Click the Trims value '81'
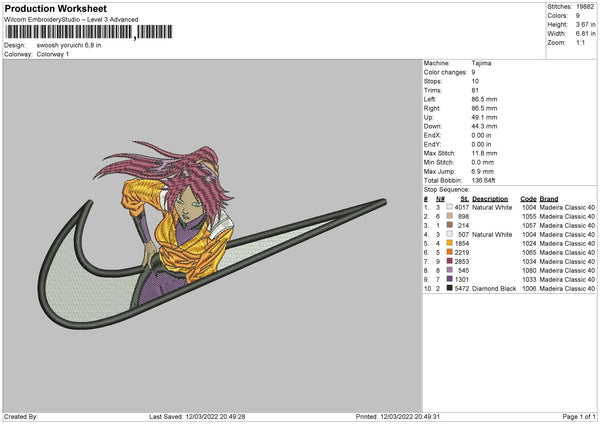The height and width of the screenshot is (424, 600). coord(475,90)
